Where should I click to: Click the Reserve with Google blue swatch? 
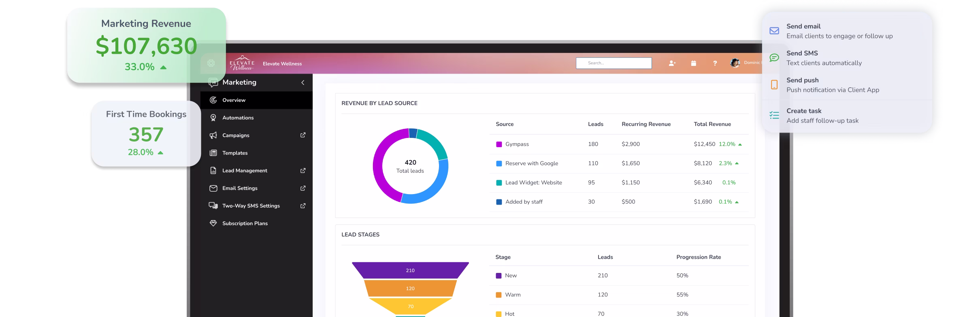point(499,163)
